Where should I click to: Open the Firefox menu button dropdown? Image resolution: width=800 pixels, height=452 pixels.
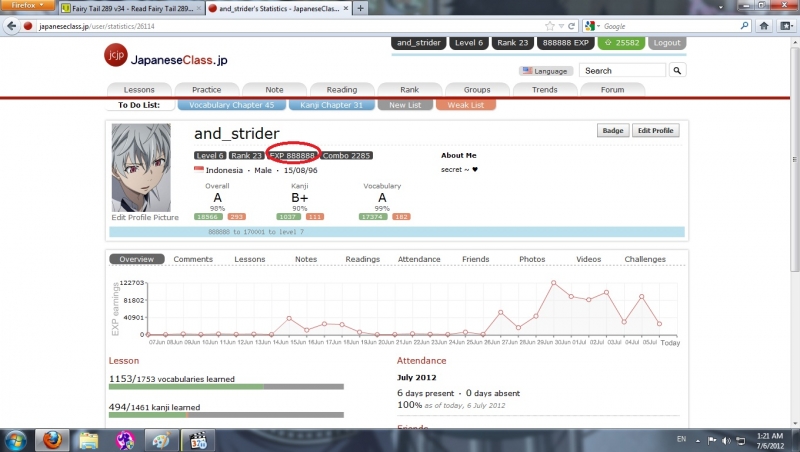pos(28,7)
